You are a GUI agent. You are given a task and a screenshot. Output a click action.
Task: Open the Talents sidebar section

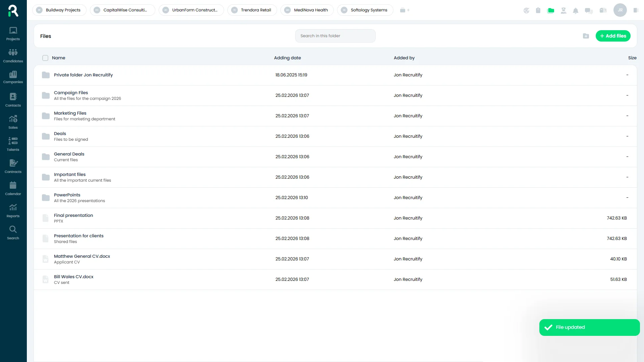13,144
